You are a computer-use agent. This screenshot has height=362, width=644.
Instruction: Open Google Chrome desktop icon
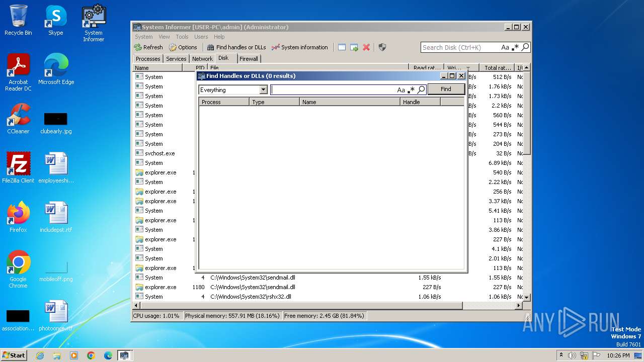tap(18, 269)
